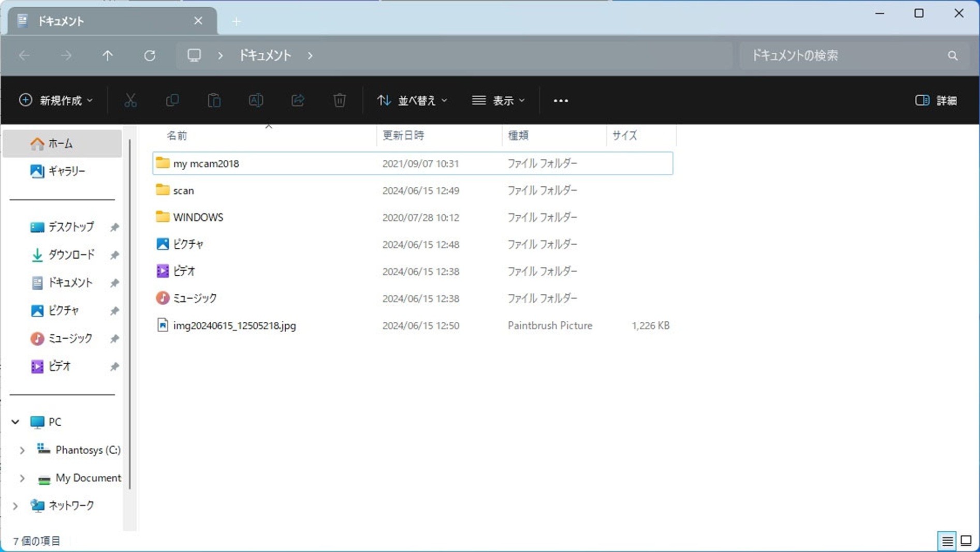Navigate to ダウンロード in the sidebar

pyautogui.click(x=72, y=255)
